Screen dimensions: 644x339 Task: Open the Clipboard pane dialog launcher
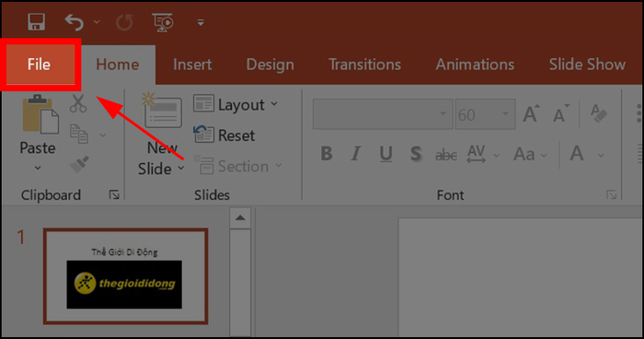tap(114, 194)
